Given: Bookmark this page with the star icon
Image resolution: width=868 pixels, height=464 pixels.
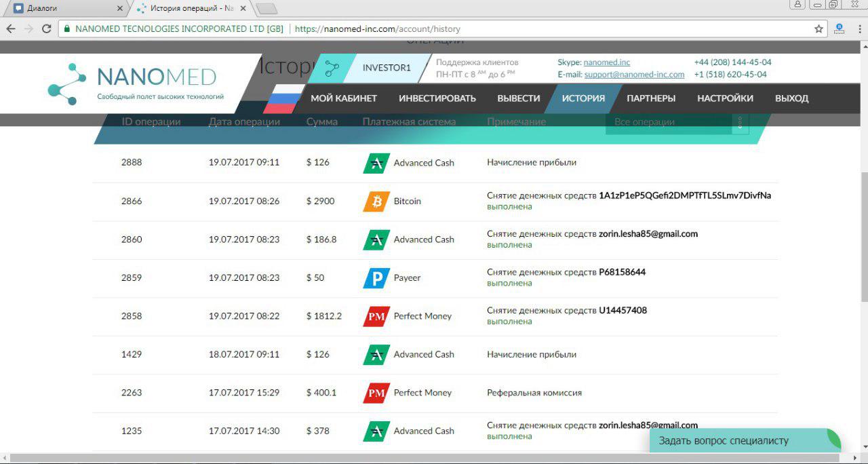Looking at the screenshot, I should tap(818, 29).
